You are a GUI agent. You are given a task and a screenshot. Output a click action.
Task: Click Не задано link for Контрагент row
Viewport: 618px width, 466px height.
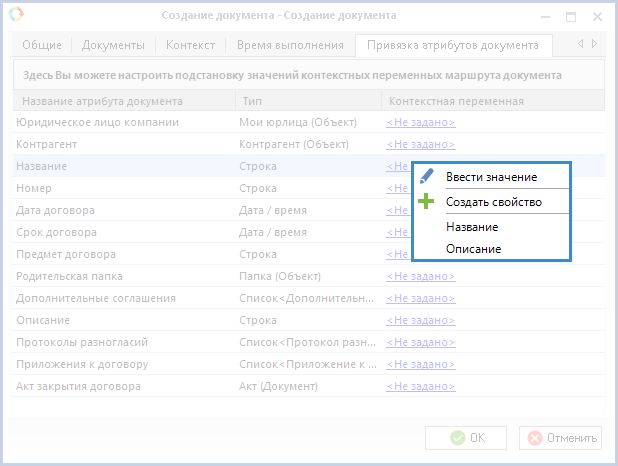[x=420, y=144]
